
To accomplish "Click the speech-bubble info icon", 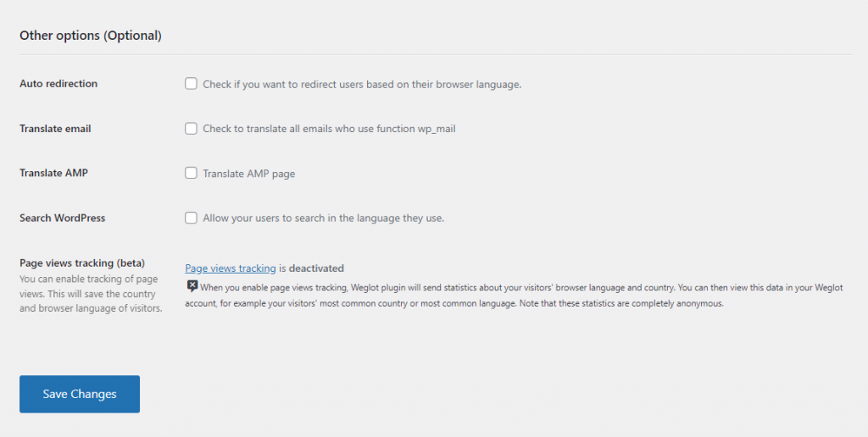I will 192,286.
